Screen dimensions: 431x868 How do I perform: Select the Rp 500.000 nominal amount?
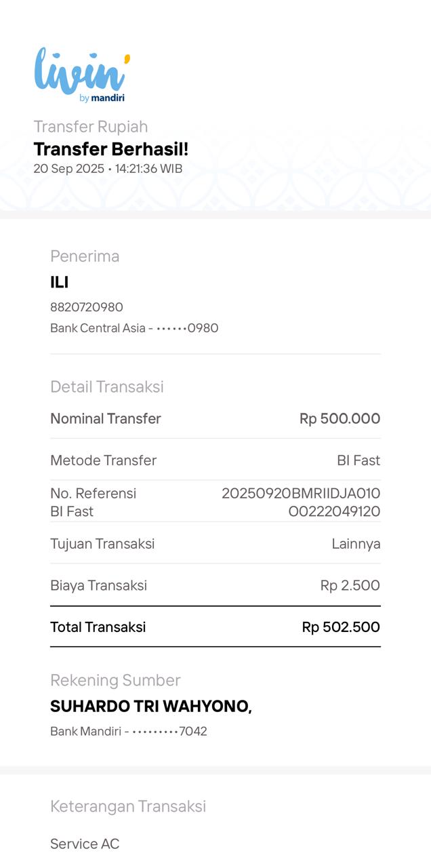[340, 418]
